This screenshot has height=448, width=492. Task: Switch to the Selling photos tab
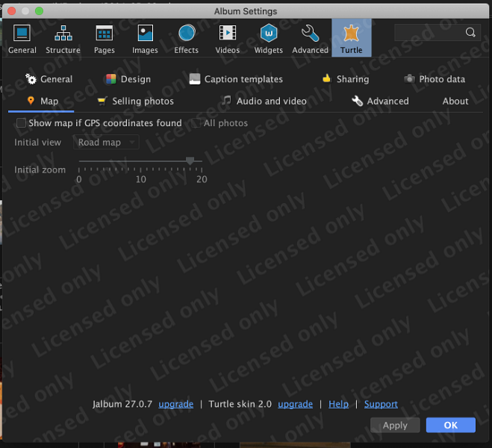136,101
